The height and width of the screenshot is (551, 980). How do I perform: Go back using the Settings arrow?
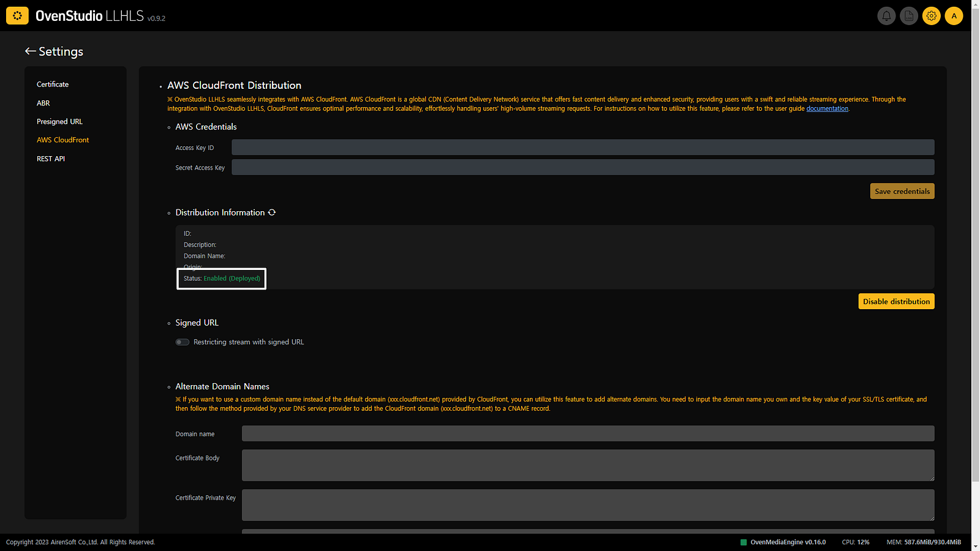tap(30, 51)
